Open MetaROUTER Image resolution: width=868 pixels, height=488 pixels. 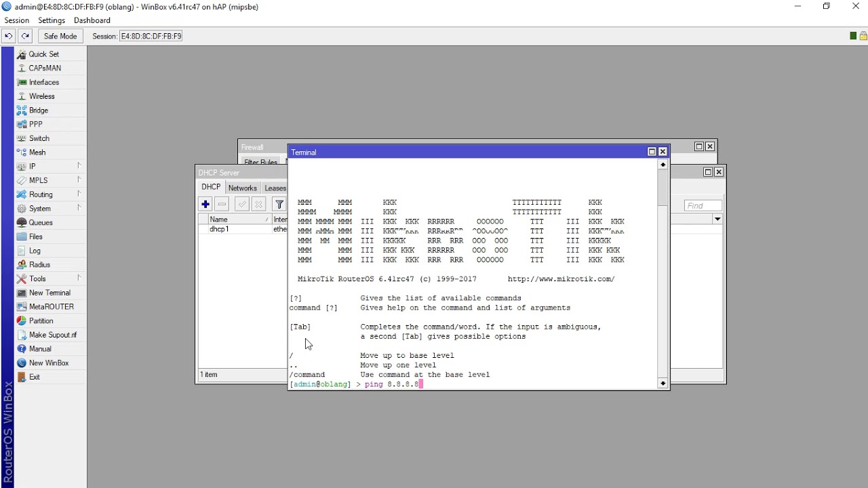(52, 307)
